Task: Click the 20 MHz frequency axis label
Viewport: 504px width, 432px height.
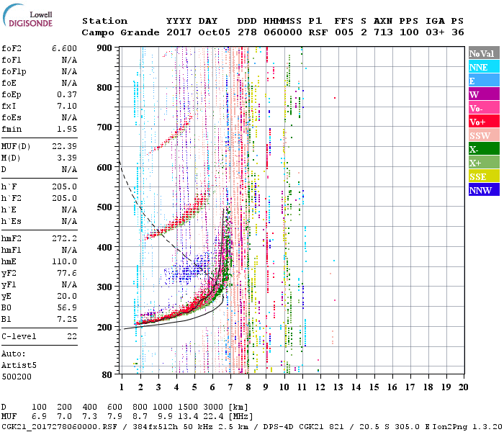Action: 463,387
